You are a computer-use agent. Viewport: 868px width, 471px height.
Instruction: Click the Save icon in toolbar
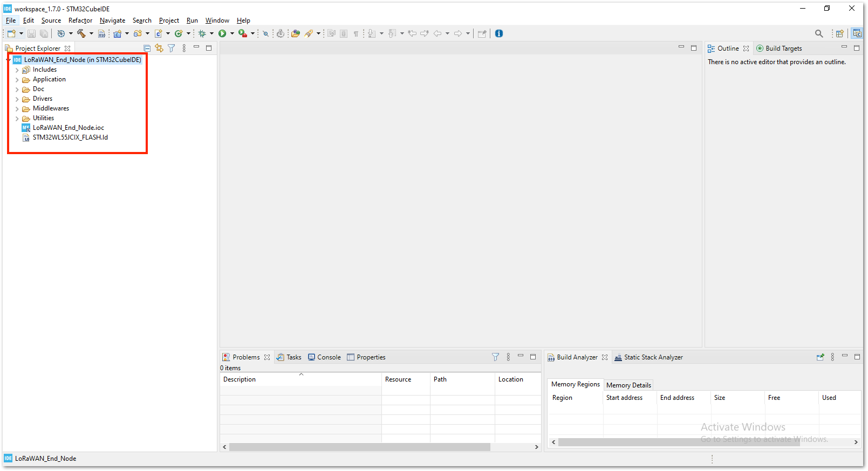tap(31, 33)
